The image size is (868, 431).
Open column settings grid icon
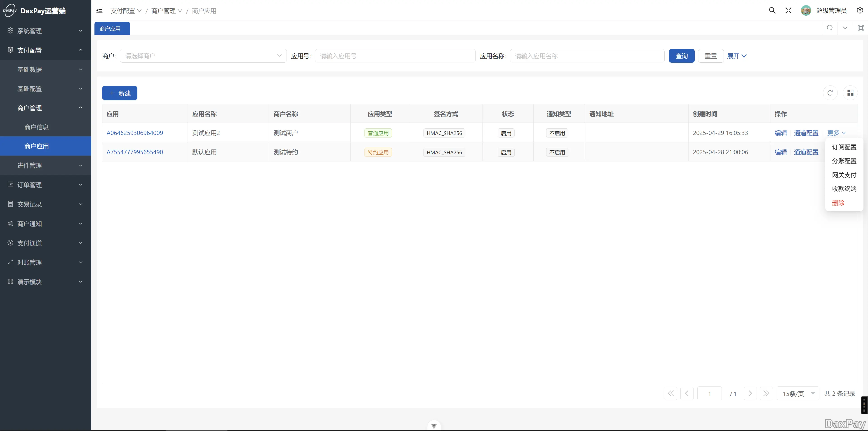tap(850, 93)
